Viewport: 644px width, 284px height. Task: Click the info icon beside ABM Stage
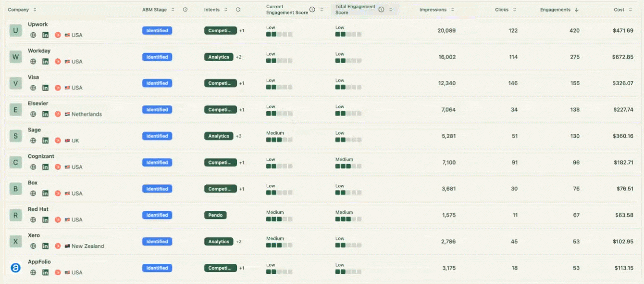(185, 9)
